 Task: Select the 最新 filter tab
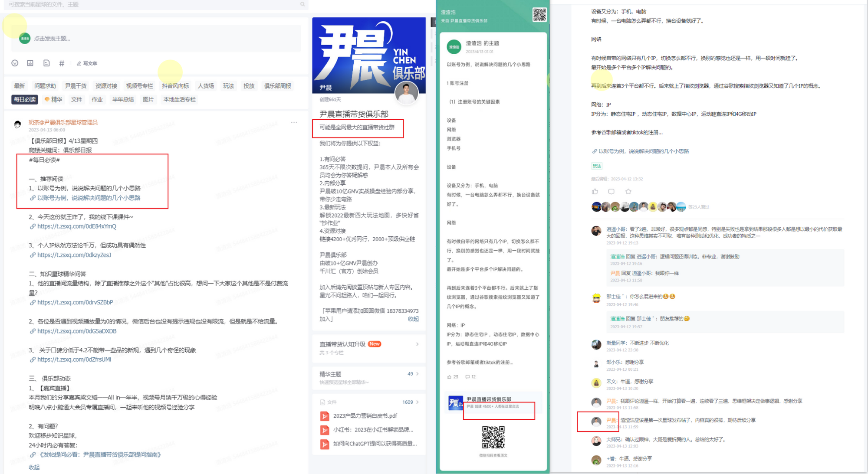click(19, 86)
